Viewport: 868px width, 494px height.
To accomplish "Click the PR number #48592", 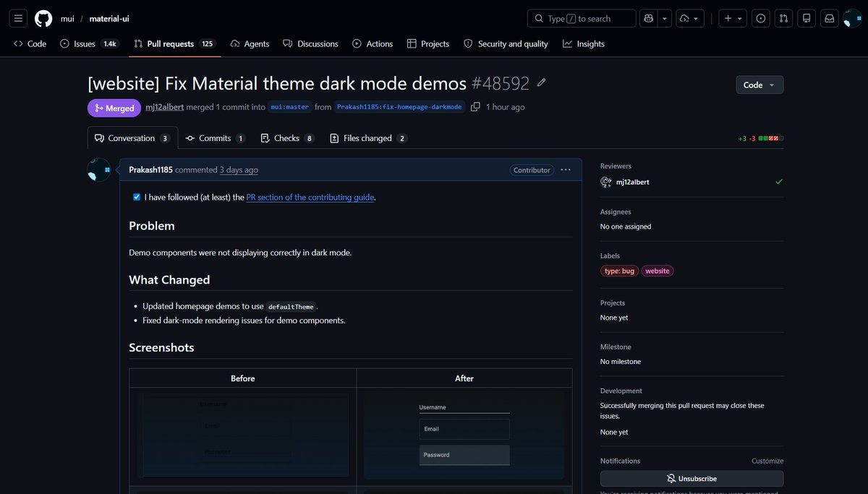I will (500, 84).
